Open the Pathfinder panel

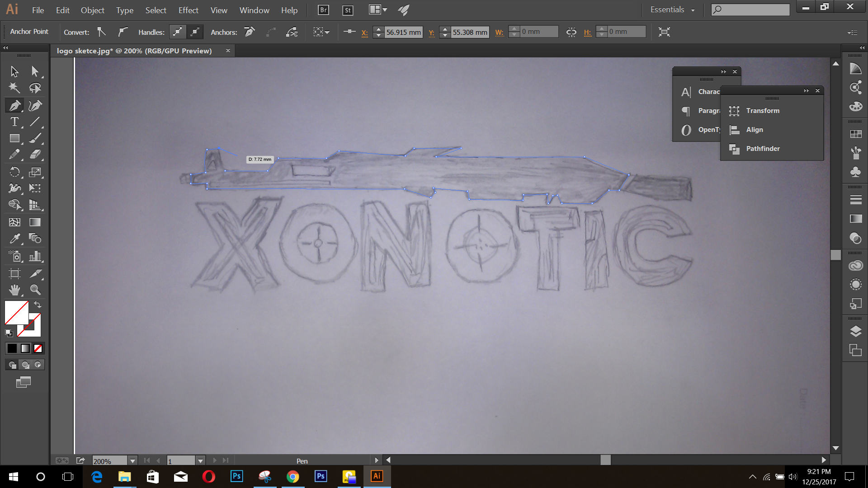[x=763, y=149]
